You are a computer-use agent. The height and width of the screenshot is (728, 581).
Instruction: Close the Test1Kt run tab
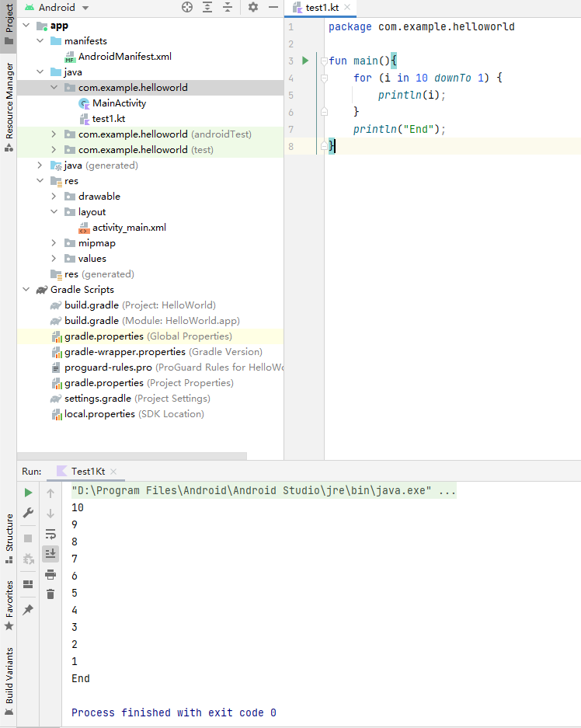pos(113,472)
